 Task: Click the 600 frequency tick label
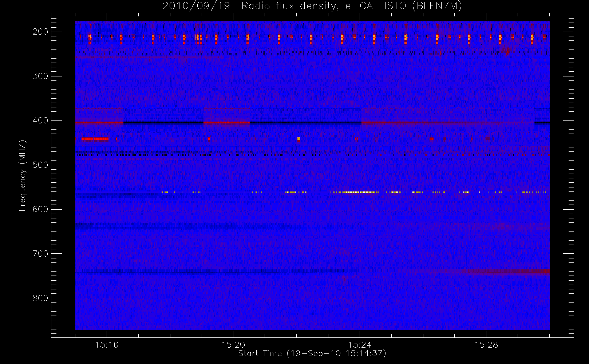[40, 209]
